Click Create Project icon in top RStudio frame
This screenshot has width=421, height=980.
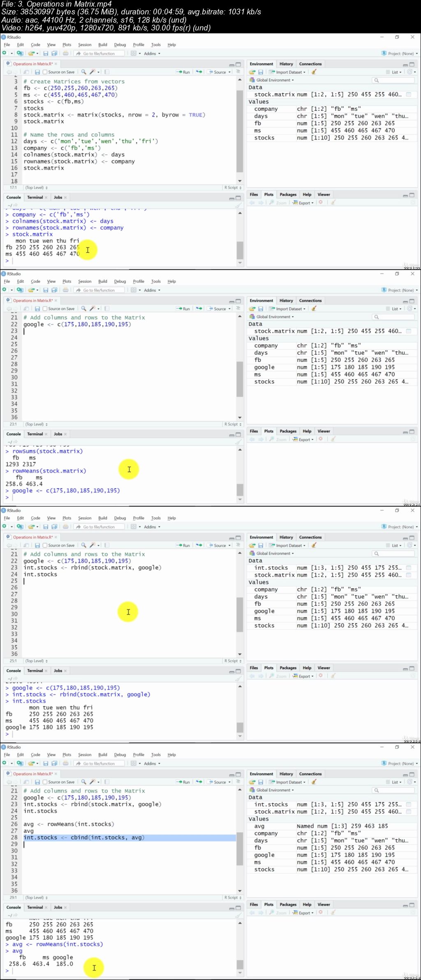[x=19, y=53]
